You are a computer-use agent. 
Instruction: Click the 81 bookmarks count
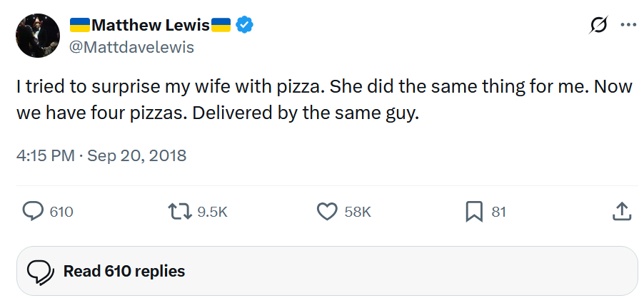[498, 212]
